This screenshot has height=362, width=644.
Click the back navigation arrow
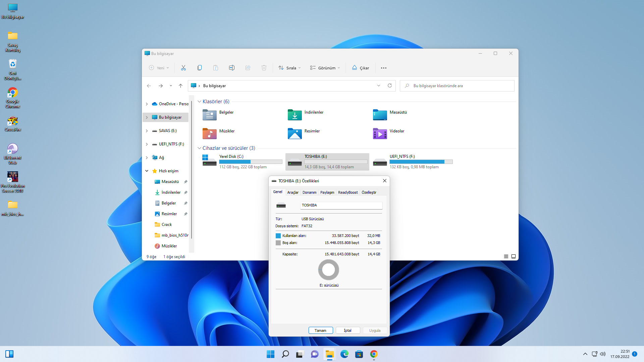[x=149, y=86]
